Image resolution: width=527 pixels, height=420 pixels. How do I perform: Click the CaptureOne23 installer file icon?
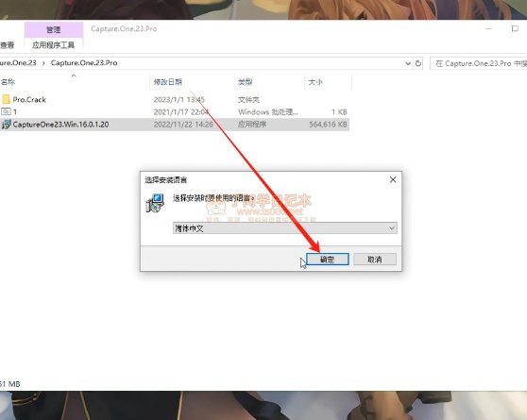[6, 125]
